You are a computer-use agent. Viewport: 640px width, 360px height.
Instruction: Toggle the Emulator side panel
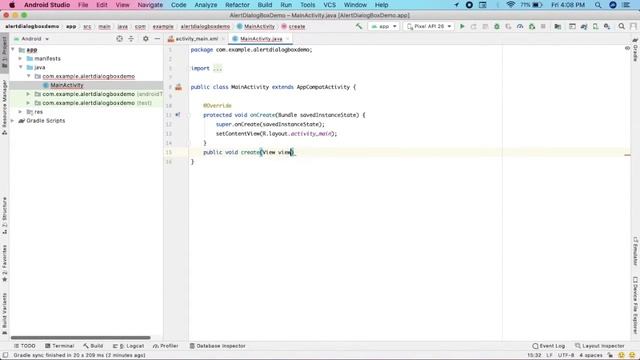pyautogui.click(x=635, y=251)
